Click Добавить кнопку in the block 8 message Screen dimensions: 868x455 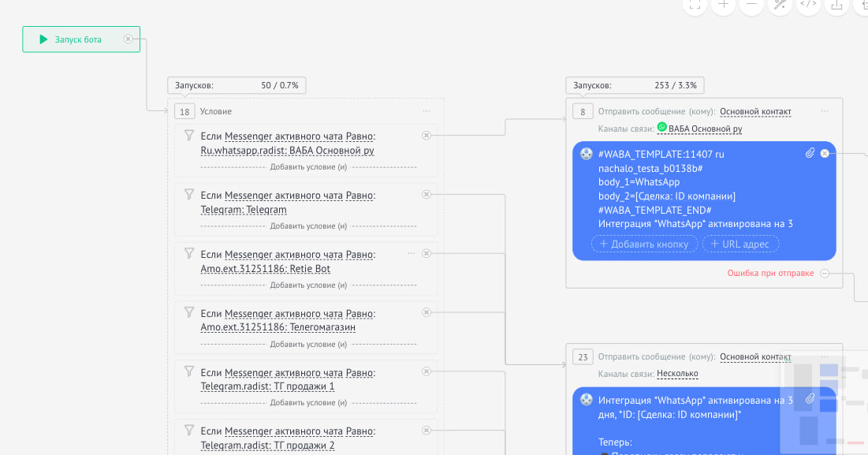[644, 244]
